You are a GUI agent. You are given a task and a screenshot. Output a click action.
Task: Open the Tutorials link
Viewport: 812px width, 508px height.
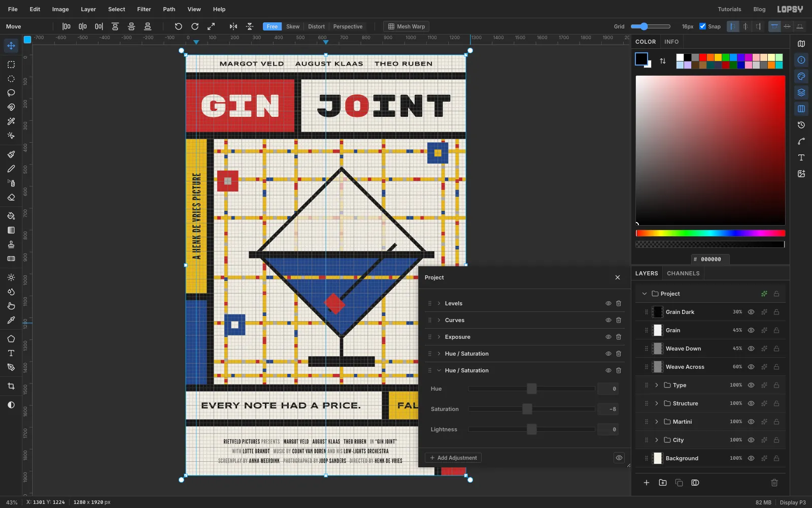click(729, 9)
